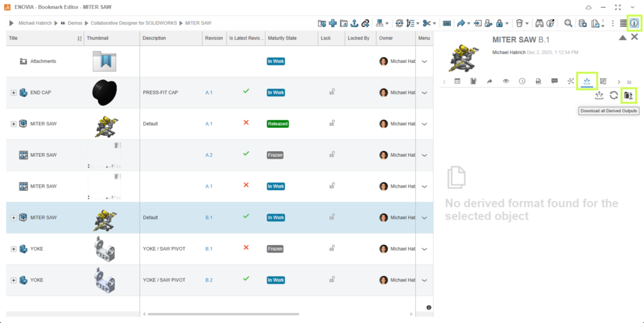644x323 pixels.
Task: Click the magnifying glass search icon
Action: [568, 23]
